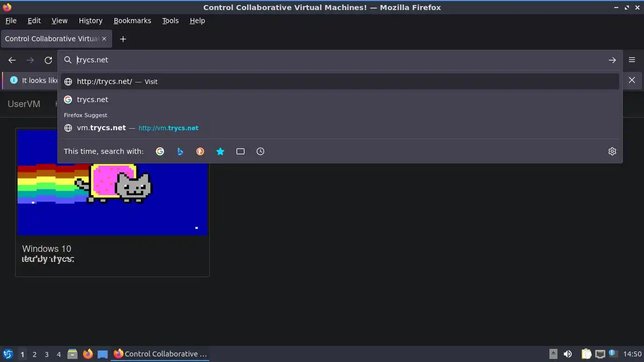Open the Windows 10 VM thumbnail
The width and height of the screenshot is (644, 362).
tap(112, 182)
